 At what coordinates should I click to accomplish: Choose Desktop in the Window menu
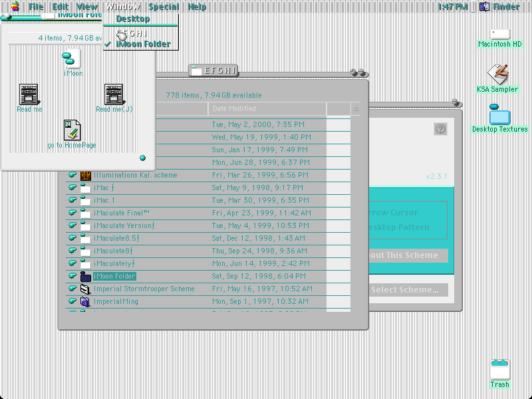pyautogui.click(x=140, y=19)
